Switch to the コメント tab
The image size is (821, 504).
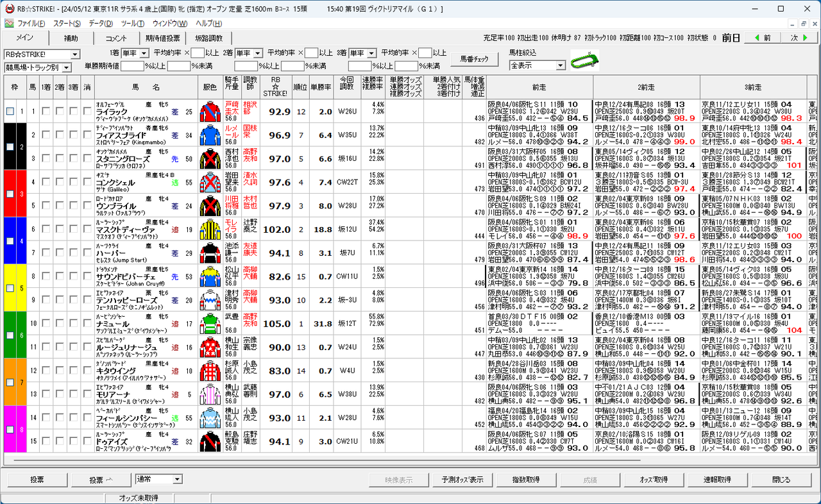(x=116, y=38)
